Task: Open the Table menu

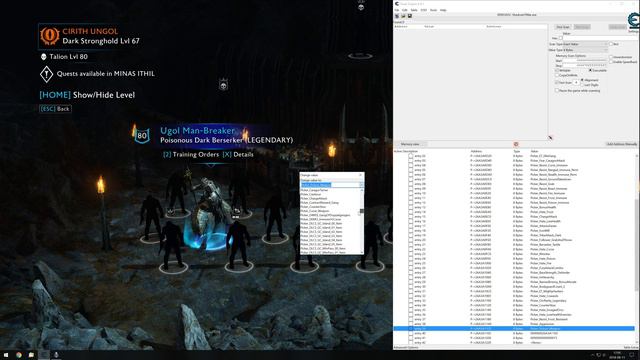Action: coord(414,10)
